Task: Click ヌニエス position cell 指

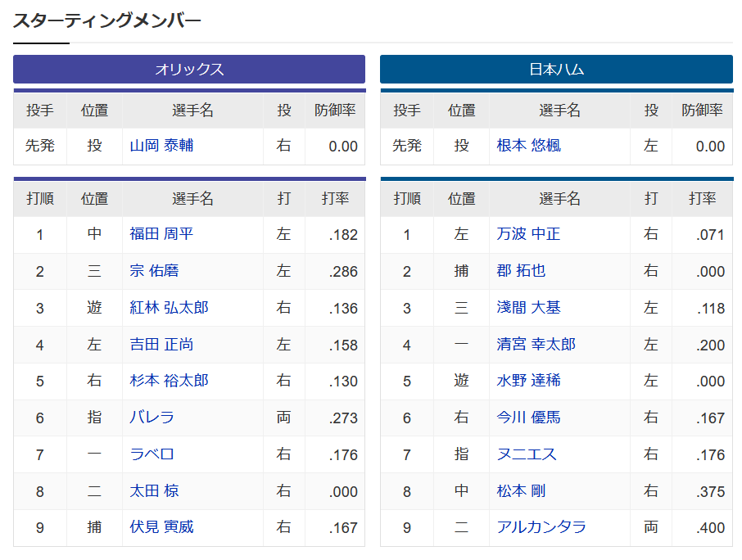Action: pyautogui.click(x=461, y=454)
